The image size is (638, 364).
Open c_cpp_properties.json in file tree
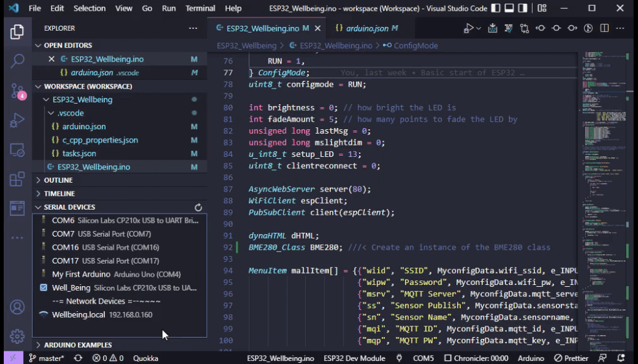(100, 140)
